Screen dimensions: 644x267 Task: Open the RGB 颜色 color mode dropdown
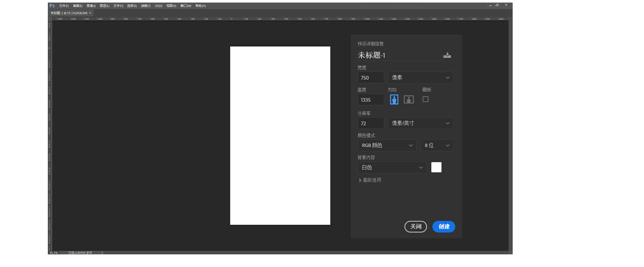tap(386, 146)
